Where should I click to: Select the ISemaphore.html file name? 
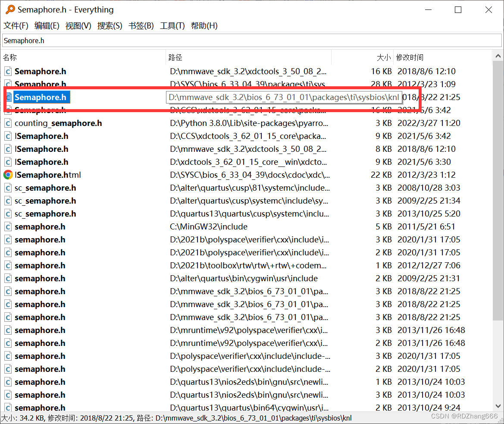(x=47, y=175)
